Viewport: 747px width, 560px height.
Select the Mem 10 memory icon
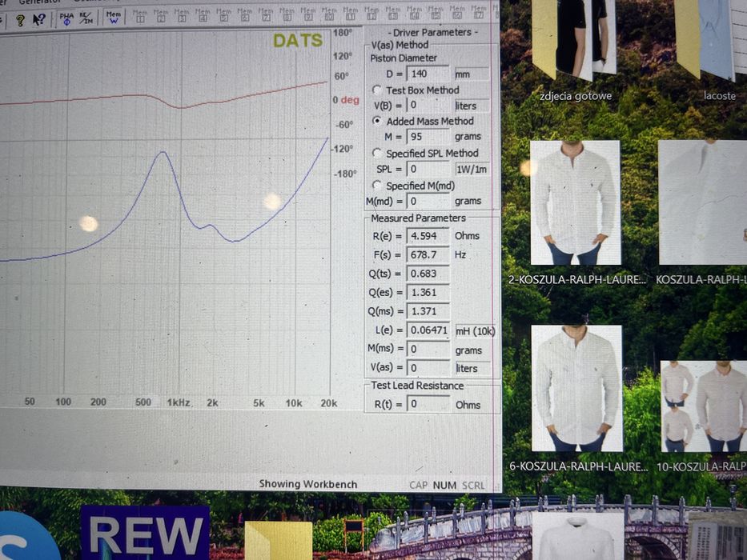(x=329, y=14)
